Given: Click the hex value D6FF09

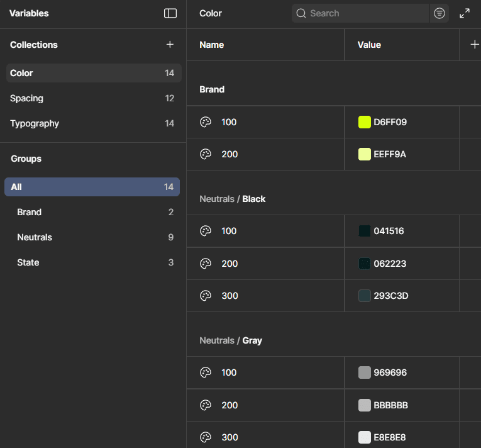Looking at the screenshot, I should pyautogui.click(x=390, y=122).
